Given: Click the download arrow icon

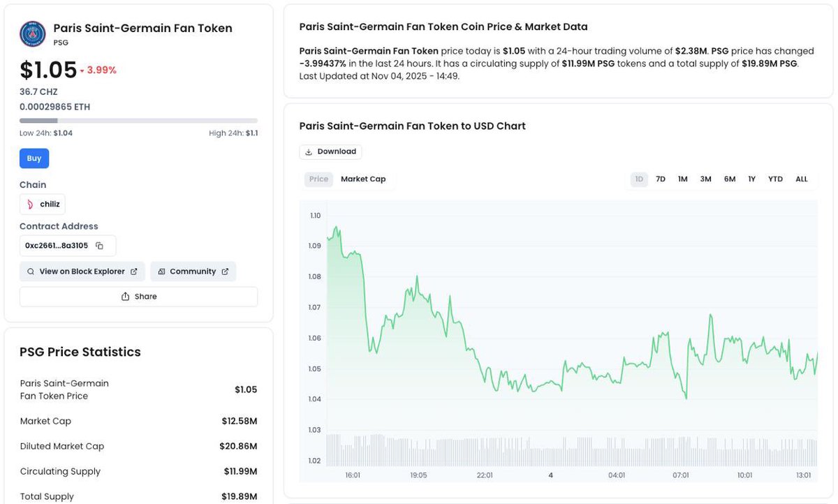Looking at the screenshot, I should pyautogui.click(x=309, y=151).
